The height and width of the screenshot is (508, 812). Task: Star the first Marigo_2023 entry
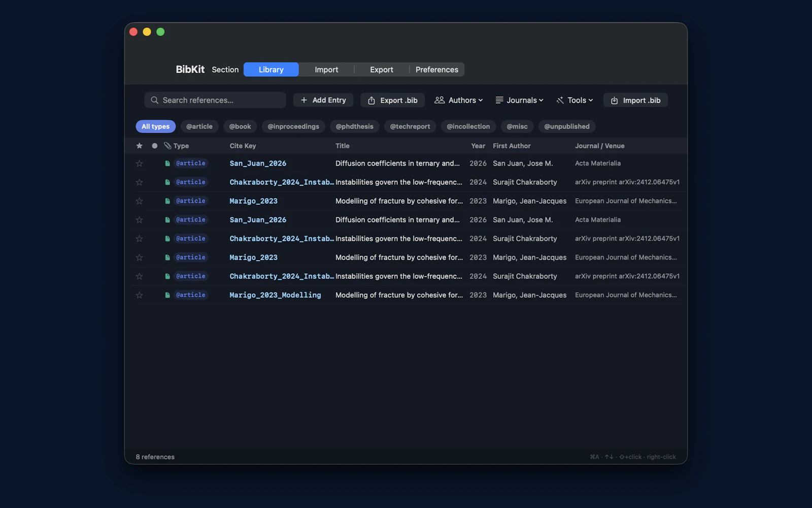[x=139, y=201]
